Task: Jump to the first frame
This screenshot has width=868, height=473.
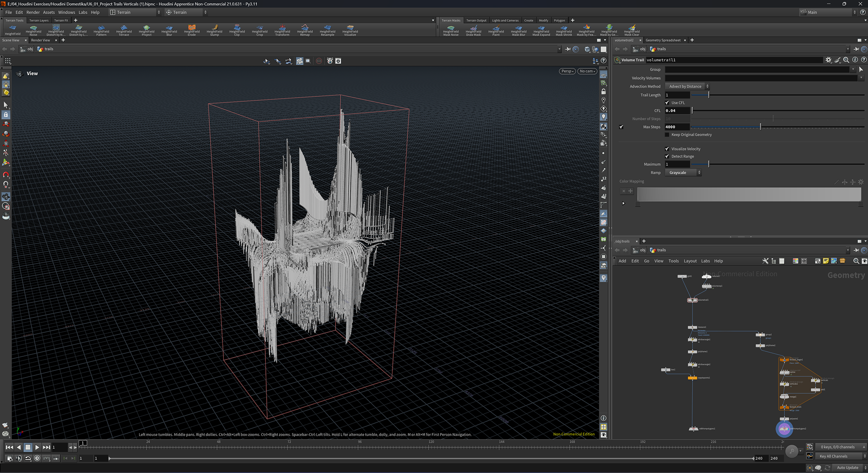Action: point(9,447)
